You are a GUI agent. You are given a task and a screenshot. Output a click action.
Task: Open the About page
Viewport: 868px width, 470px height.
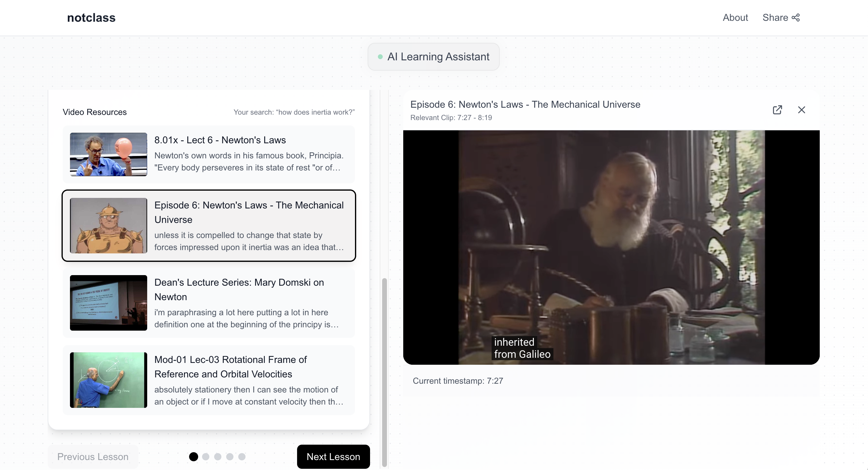[735, 17]
